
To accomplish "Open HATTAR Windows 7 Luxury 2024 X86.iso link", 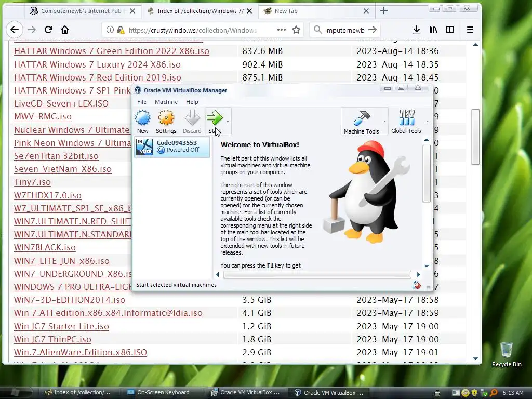I will [x=97, y=64].
